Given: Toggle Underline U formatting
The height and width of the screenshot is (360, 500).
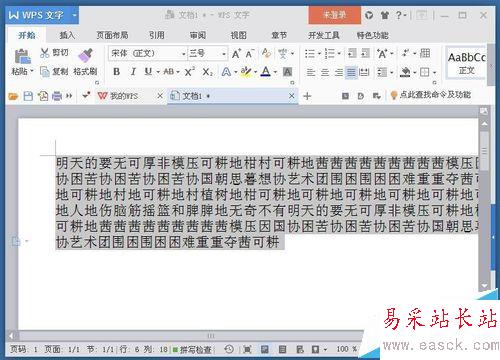Looking at the screenshot, I should (148, 72).
